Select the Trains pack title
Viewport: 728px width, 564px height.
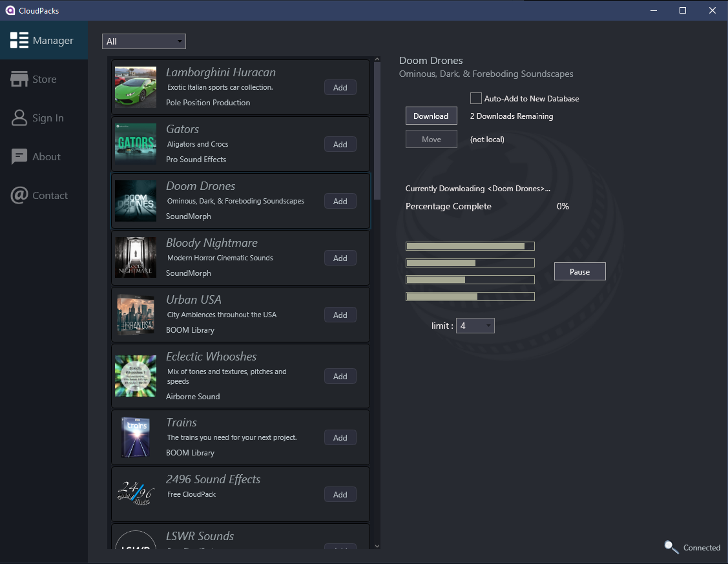[182, 423]
